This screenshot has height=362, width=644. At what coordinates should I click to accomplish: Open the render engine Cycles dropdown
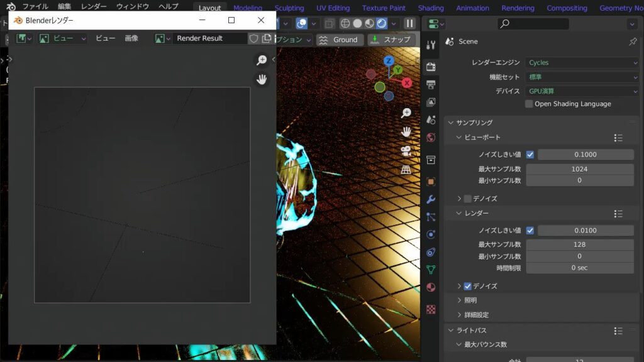582,62
